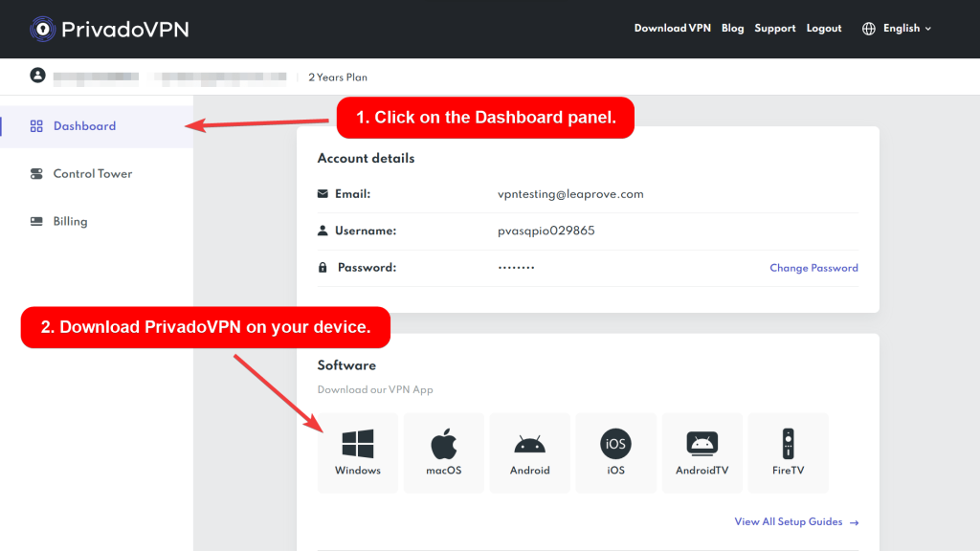Click the Dashboard grid icon in sidebar

[36, 126]
